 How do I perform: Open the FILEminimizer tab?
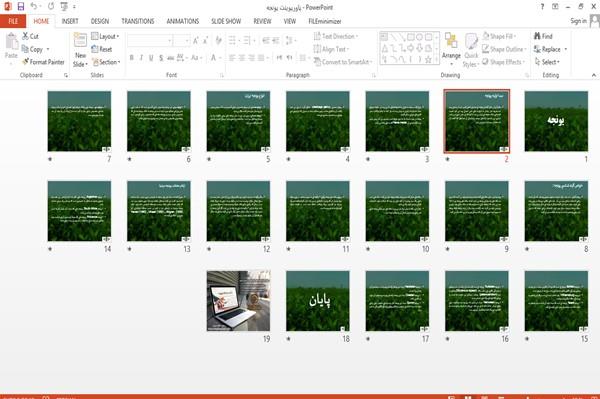325,21
